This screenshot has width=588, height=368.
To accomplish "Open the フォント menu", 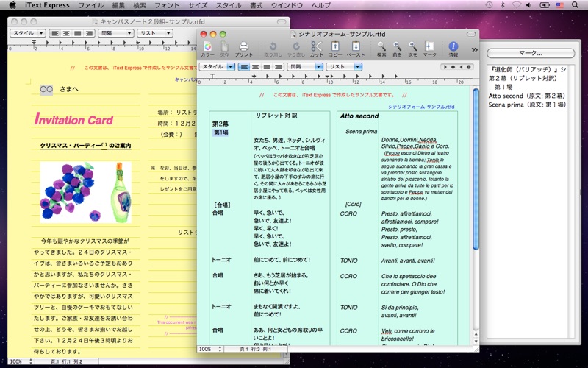I will 168,5.
